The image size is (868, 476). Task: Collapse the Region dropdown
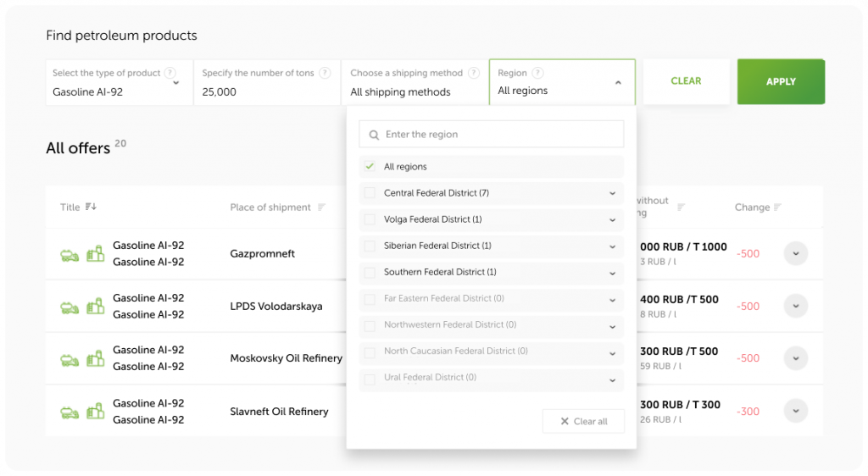pyautogui.click(x=618, y=83)
